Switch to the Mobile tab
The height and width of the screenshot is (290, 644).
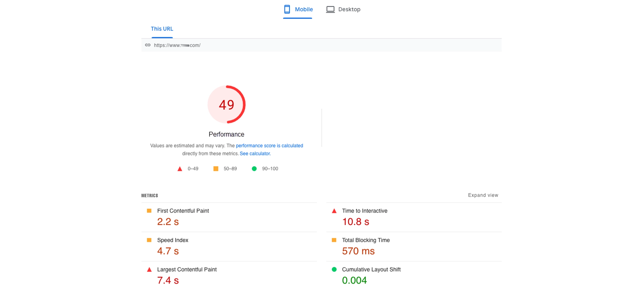click(298, 9)
